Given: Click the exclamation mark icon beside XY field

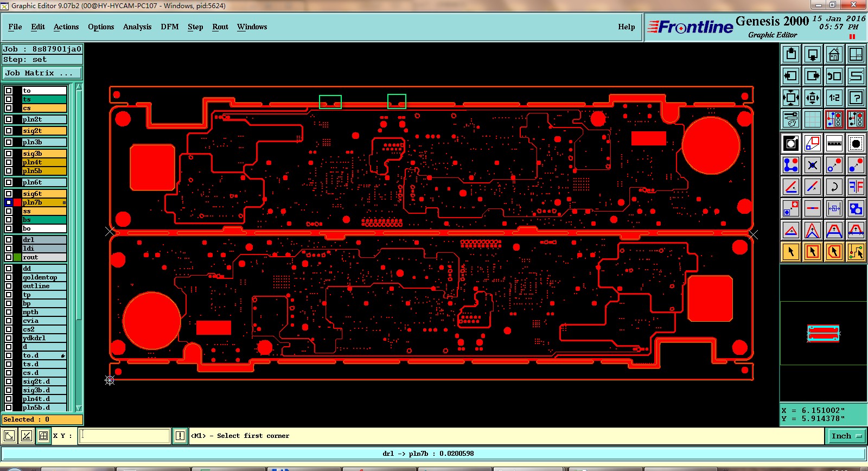Looking at the screenshot, I should point(180,436).
